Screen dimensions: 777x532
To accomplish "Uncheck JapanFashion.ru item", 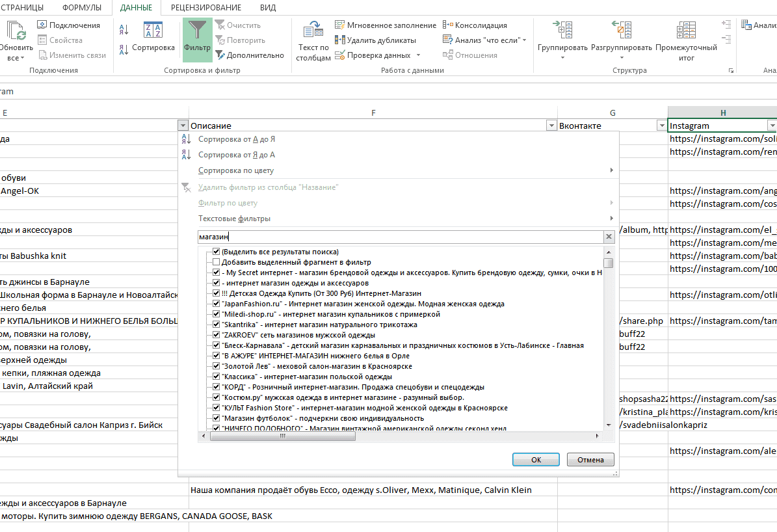I will click(216, 304).
